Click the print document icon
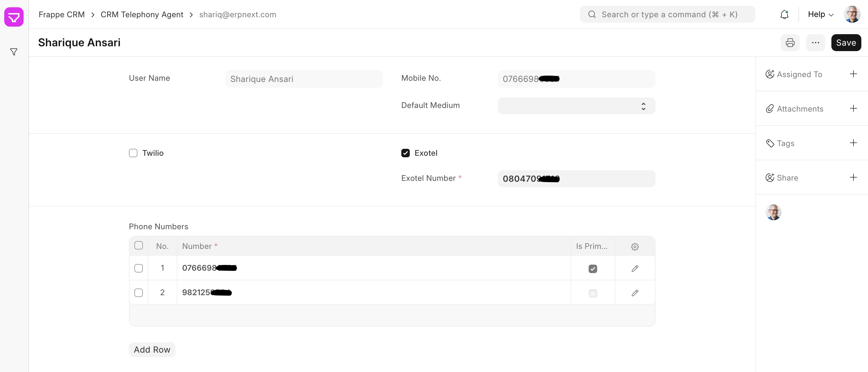The width and height of the screenshot is (868, 372). pos(790,43)
